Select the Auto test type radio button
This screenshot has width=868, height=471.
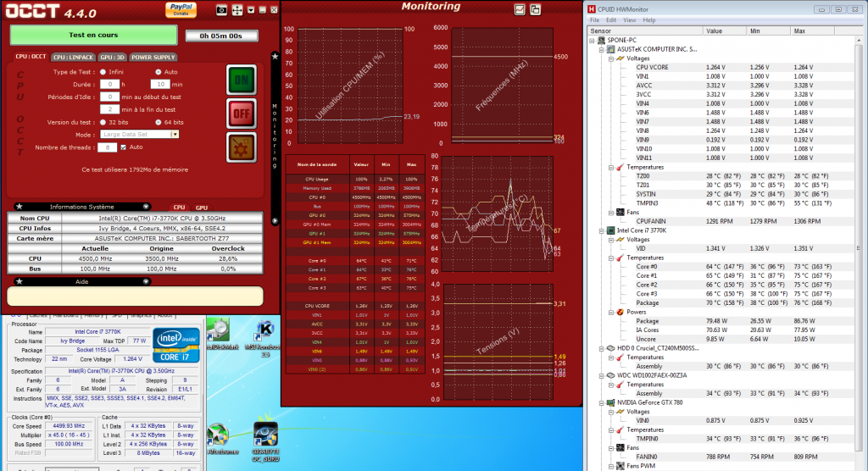click(x=159, y=72)
